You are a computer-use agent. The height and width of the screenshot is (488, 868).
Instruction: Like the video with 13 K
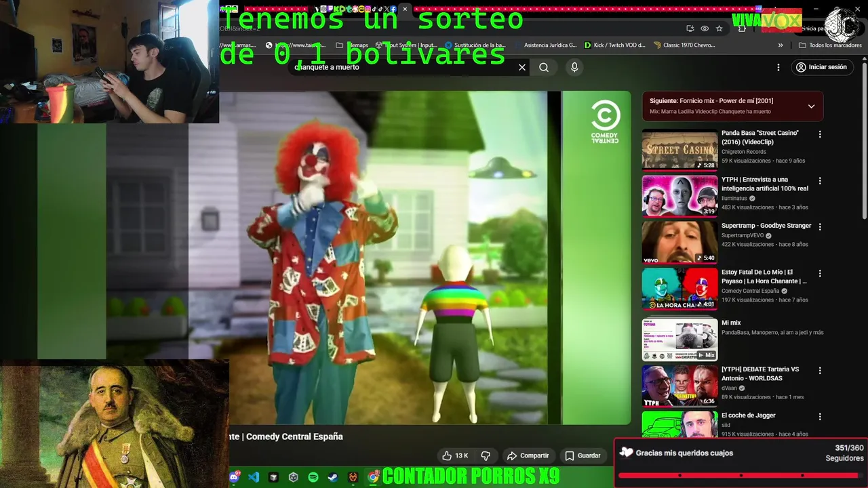(x=455, y=455)
